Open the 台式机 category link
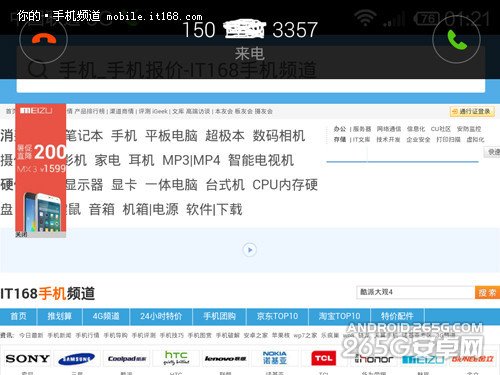This screenshot has width=500, height=375. [225, 185]
